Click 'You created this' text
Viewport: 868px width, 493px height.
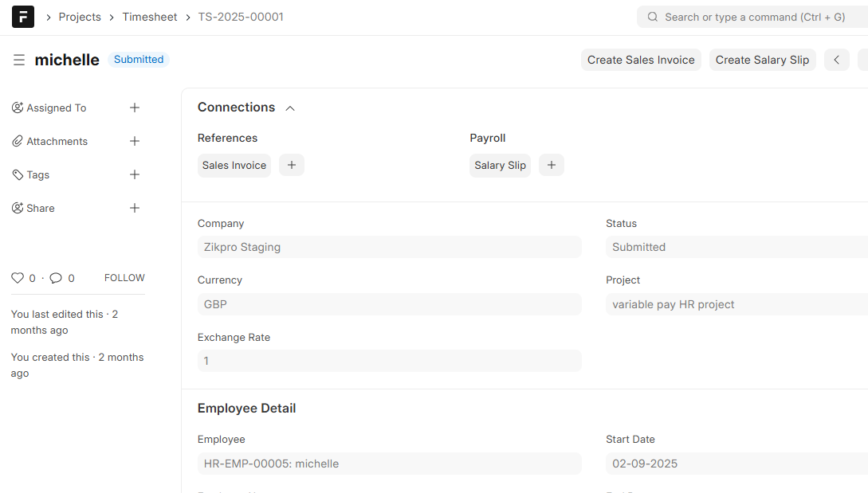[x=77, y=366]
